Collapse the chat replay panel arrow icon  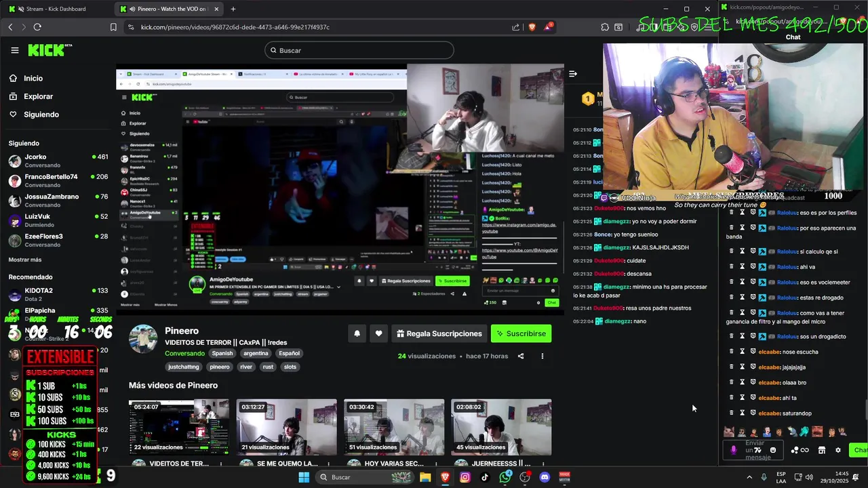[x=573, y=74]
